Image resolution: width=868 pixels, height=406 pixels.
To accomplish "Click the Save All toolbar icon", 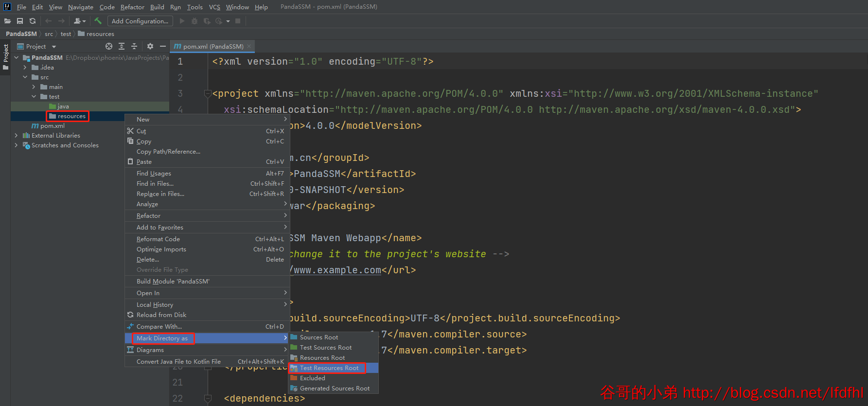I will 20,21.
